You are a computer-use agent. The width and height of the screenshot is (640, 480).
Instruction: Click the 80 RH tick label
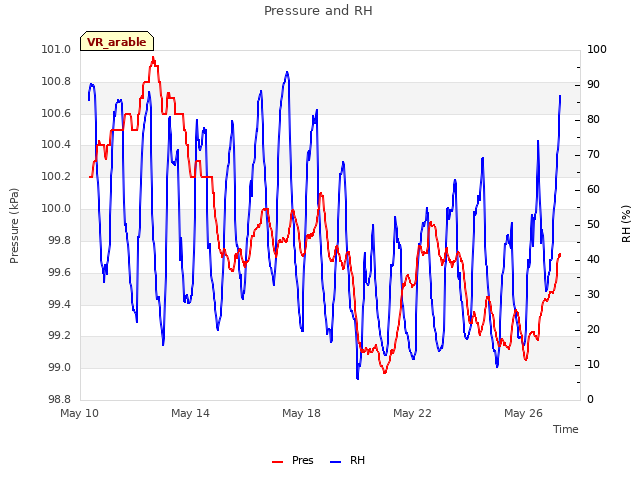(593, 120)
